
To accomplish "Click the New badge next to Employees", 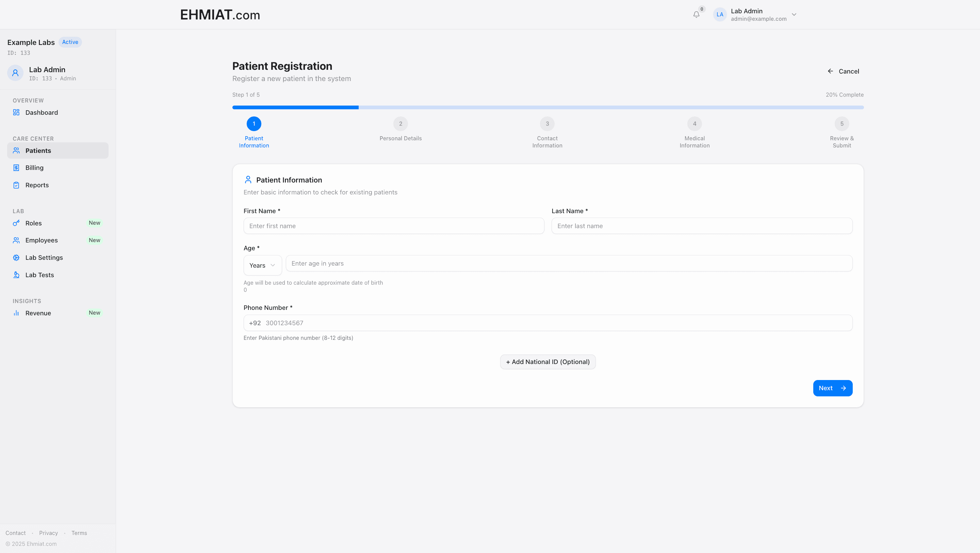I will click(94, 240).
